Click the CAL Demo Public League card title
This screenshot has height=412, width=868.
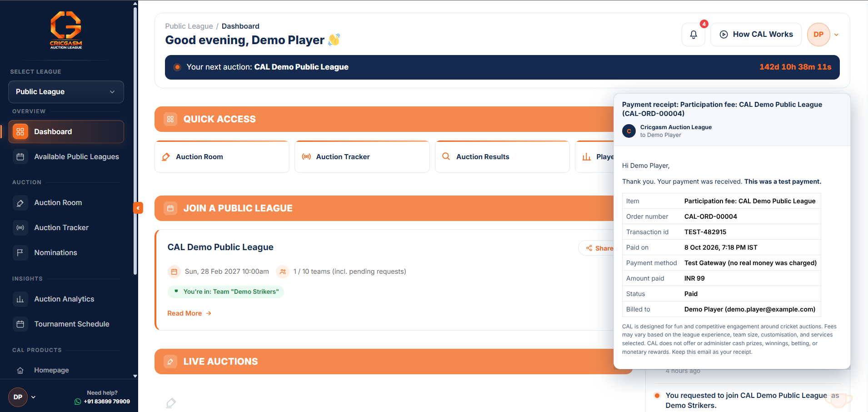point(220,247)
